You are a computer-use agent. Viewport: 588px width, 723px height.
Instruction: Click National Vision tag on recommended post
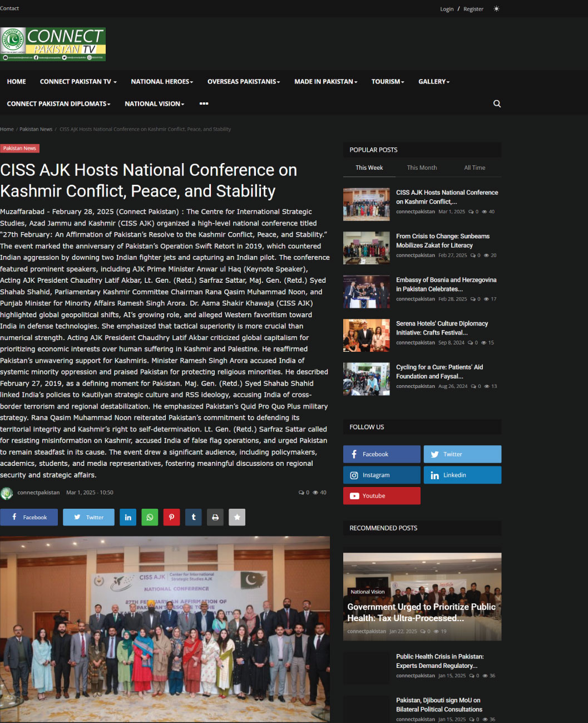(367, 592)
